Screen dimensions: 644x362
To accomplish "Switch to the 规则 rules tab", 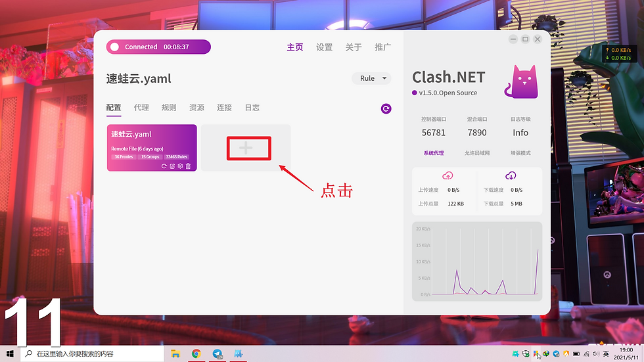I will click(169, 108).
